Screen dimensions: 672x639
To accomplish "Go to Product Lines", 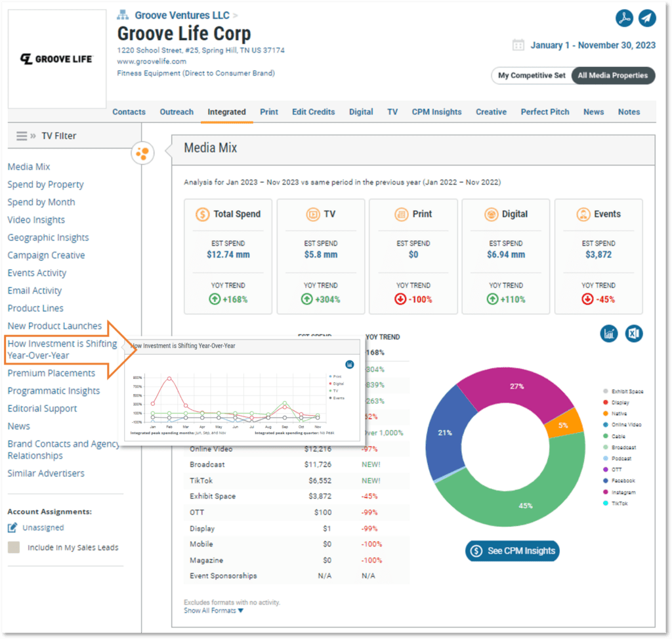I will tap(35, 309).
